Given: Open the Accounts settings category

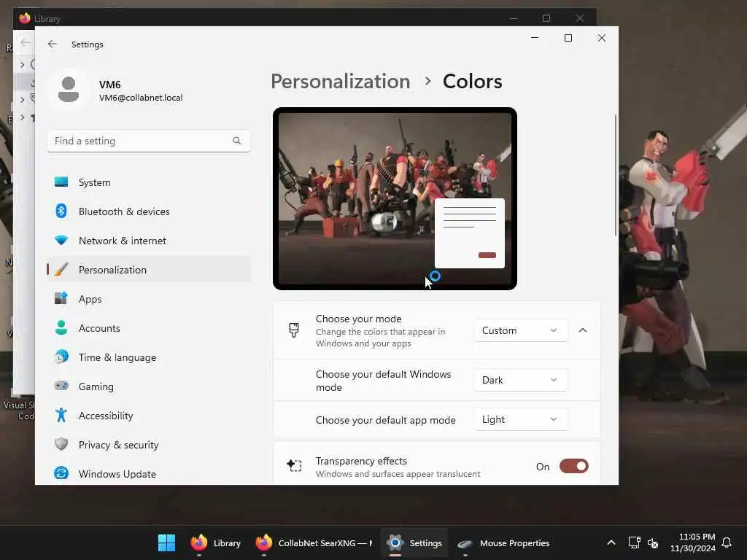Looking at the screenshot, I should pyautogui.click(x=149, y=327).
